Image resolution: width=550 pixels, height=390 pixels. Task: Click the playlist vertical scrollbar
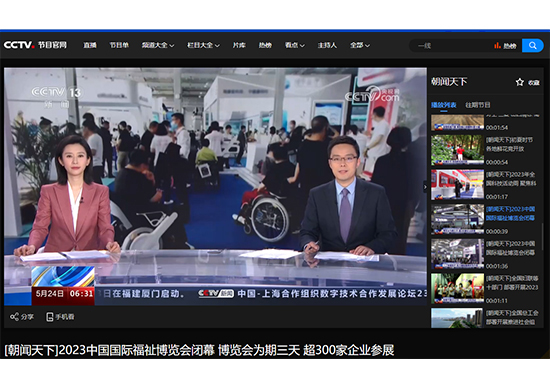[542, 237]
